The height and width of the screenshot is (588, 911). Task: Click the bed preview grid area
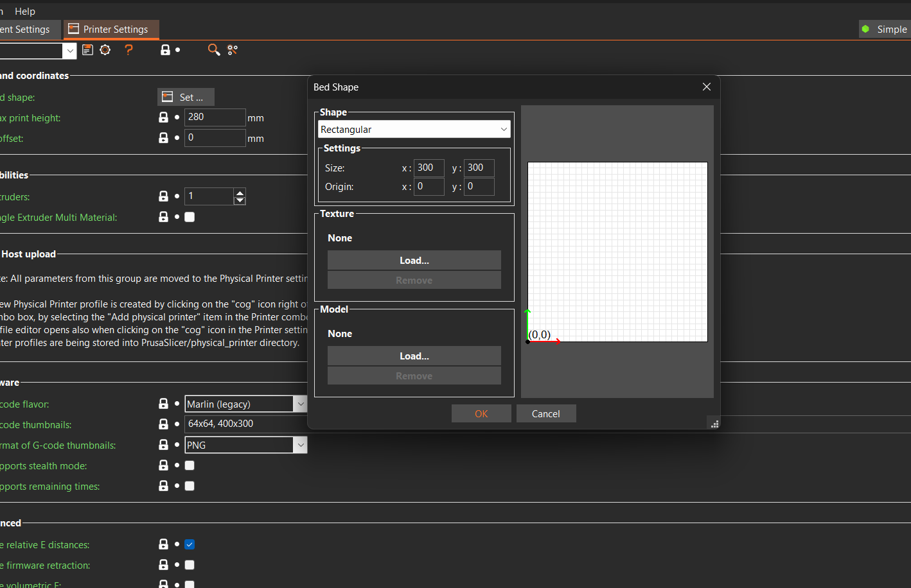tap(617, 252)
